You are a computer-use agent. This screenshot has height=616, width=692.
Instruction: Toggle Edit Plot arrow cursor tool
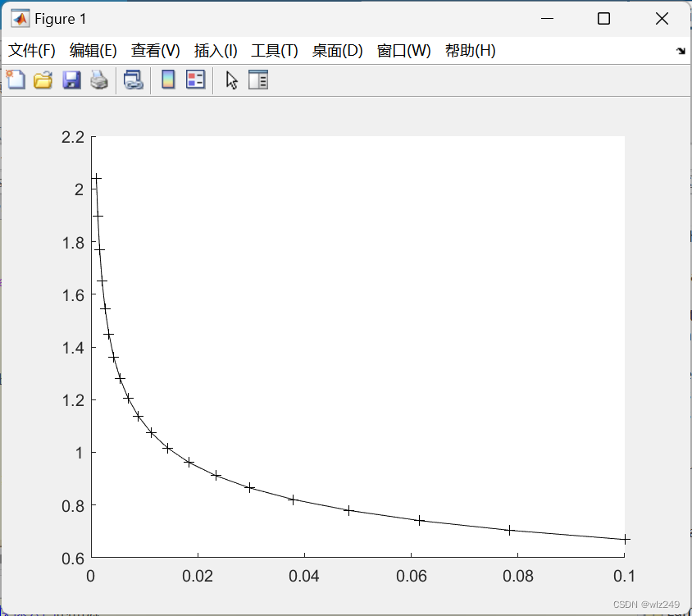(x=232, y=80)
